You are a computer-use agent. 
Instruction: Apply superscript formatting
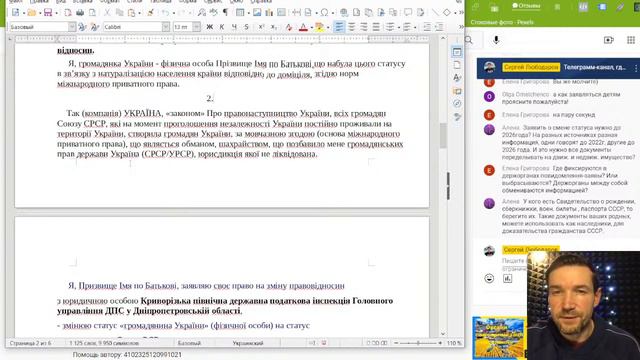tap(261, 27)
